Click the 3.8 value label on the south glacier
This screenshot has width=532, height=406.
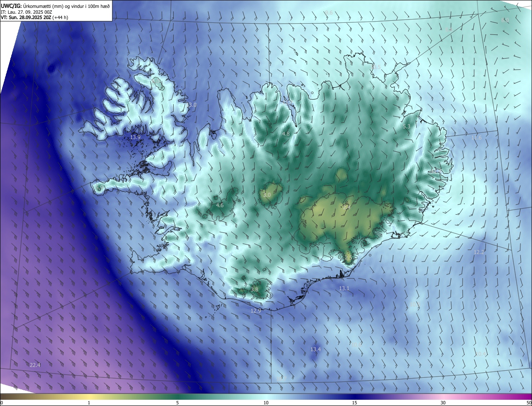(x=255, y=290)
